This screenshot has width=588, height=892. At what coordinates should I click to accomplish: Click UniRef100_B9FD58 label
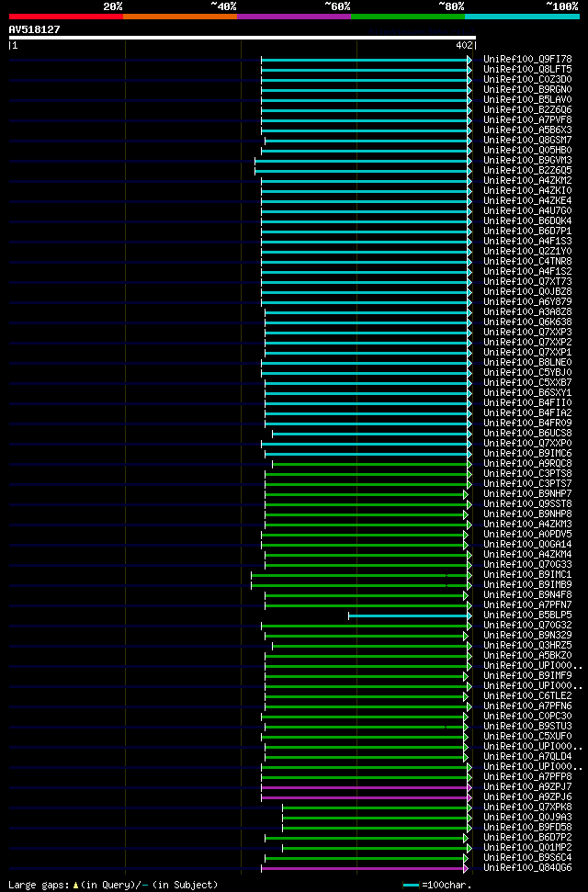pyautogui.click(x=527, y=827)
